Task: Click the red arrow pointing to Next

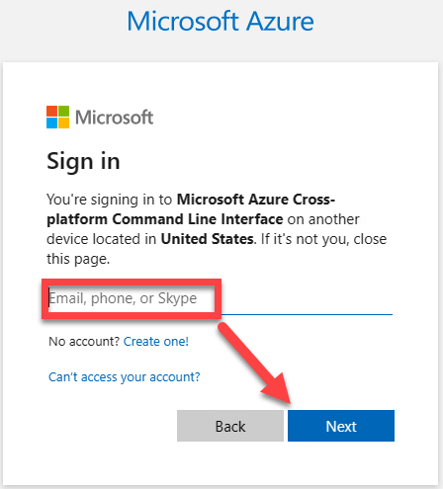Action: [x=256, y=364]
